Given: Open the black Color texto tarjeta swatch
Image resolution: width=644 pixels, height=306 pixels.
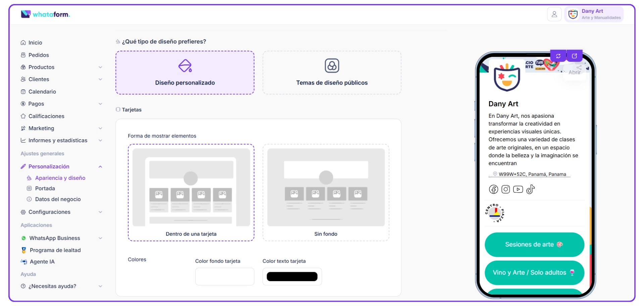Looking at the screenshot, I should pos(292,276).
